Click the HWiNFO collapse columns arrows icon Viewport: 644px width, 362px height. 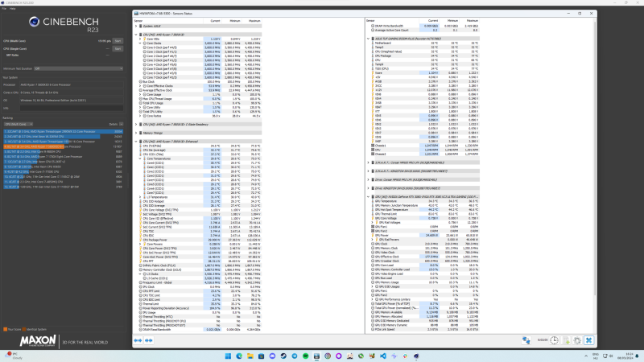click(x=149, y=340)
